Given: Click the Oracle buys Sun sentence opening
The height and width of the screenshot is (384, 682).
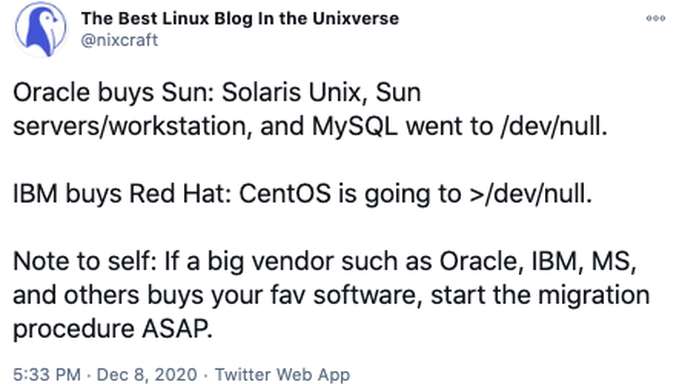Looking at the screenshot, I should [x=114, y=93].
